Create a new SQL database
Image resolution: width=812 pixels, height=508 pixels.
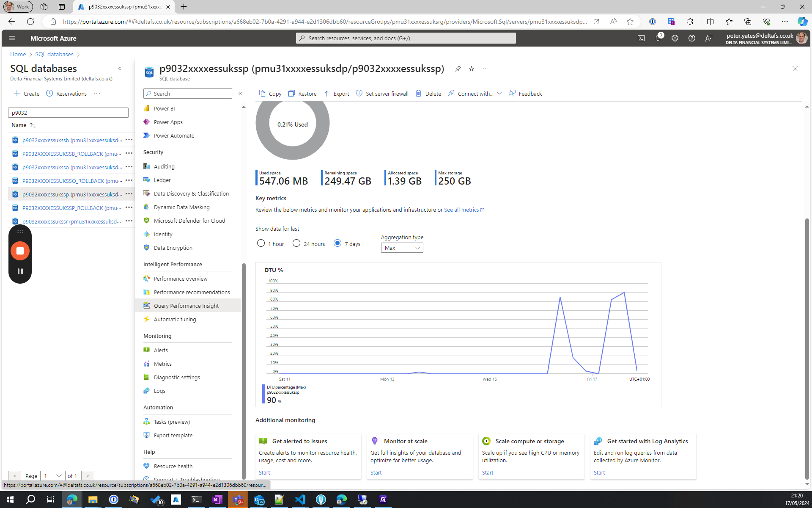[26, 94]
